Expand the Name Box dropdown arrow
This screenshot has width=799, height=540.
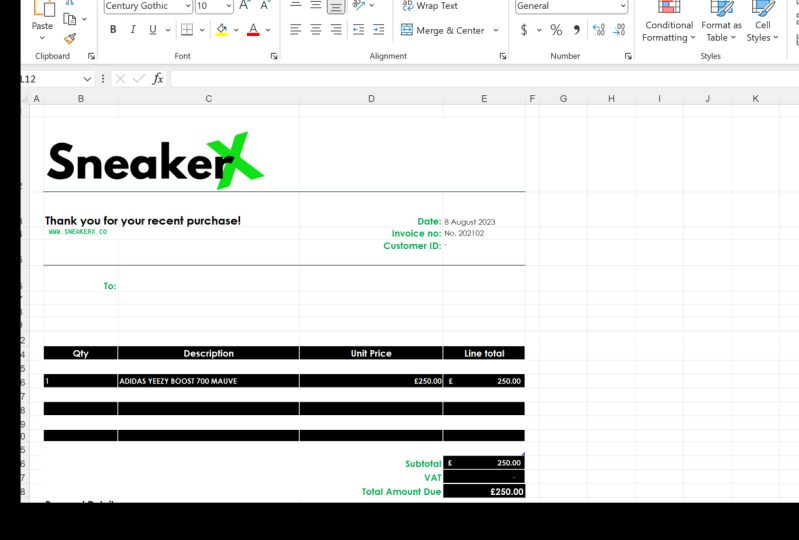coord(87,79)
